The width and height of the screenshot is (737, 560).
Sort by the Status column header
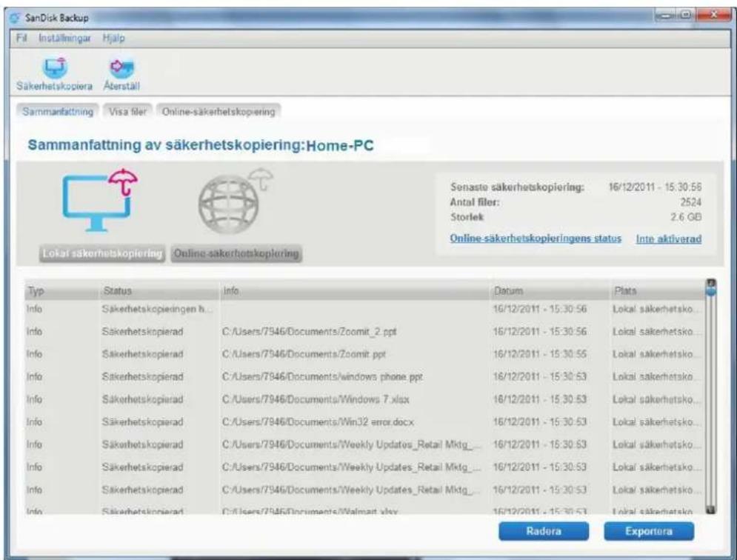(x=159, y=291)
